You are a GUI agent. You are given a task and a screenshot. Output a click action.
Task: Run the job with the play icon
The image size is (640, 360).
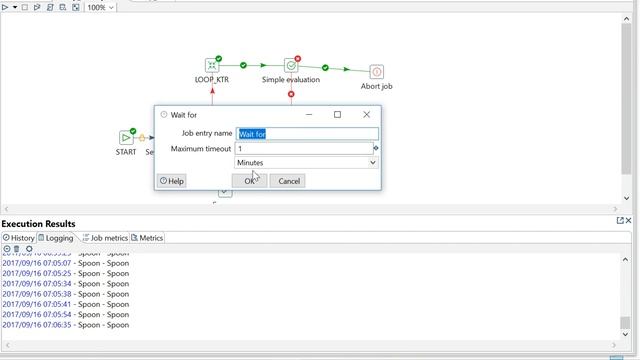[x=5, y=7]
